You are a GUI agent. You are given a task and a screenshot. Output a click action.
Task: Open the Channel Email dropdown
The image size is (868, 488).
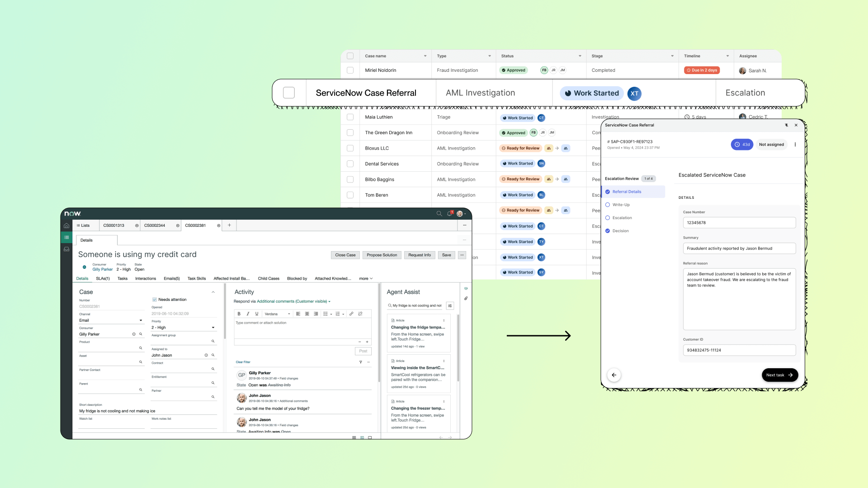tap(111, 320)
